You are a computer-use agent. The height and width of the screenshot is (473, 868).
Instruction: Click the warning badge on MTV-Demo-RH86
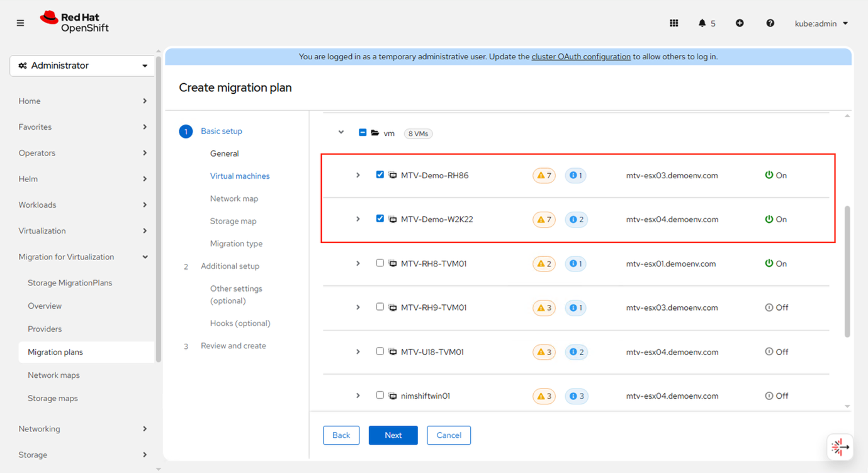[x=543, y=175]
